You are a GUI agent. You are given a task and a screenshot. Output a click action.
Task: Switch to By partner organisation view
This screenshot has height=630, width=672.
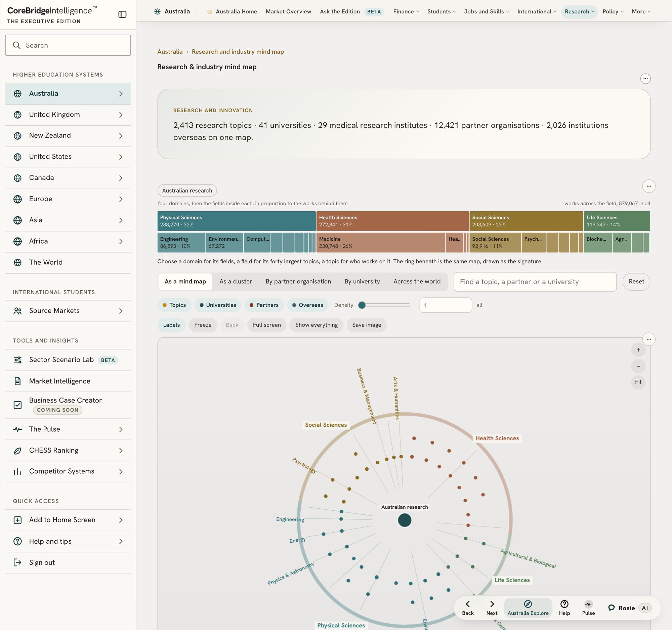pyautogui.click(x=298, y=282)
